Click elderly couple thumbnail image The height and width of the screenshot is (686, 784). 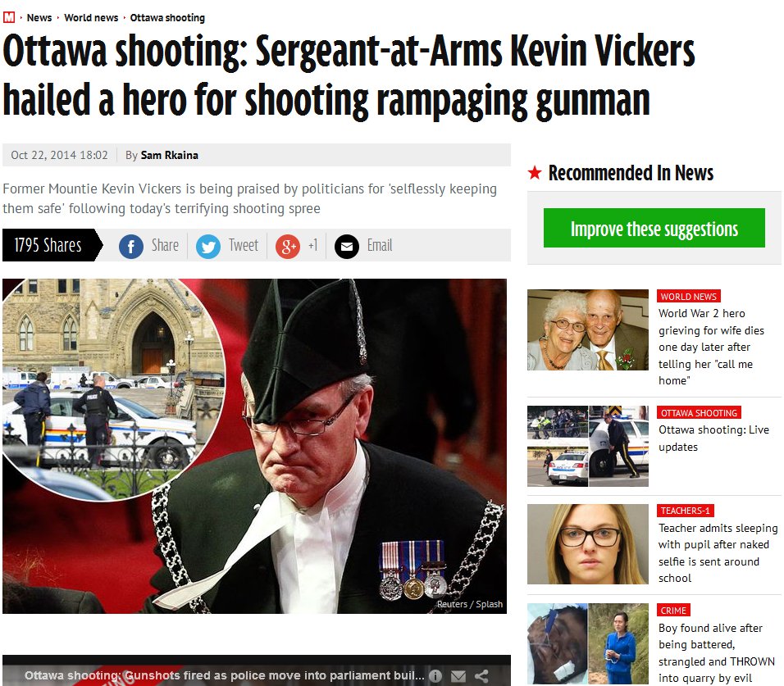(x=587, y=329)
